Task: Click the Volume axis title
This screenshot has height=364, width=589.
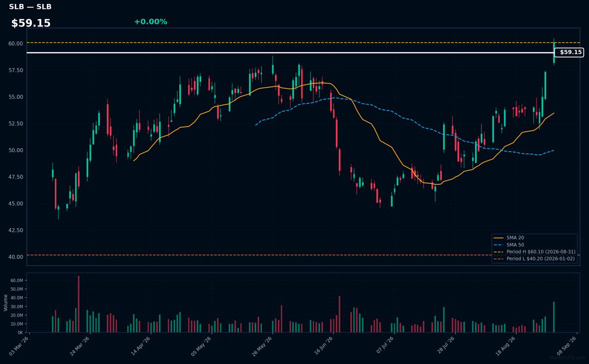Action: (5, 303)
